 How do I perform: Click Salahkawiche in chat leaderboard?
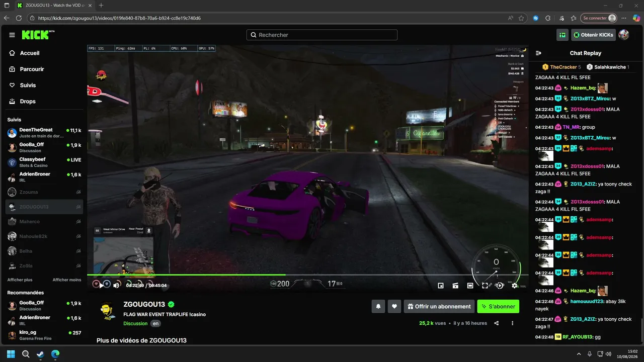[610, 67]
